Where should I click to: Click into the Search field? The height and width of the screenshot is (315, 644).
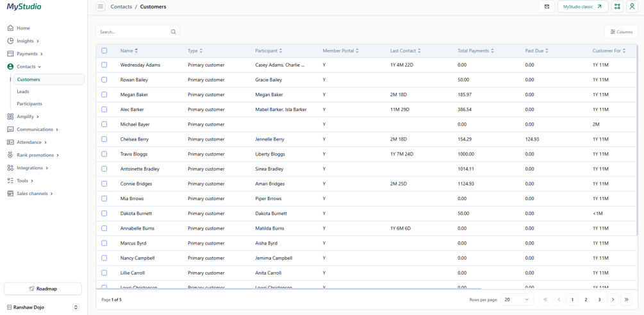[x=138, y=31]
